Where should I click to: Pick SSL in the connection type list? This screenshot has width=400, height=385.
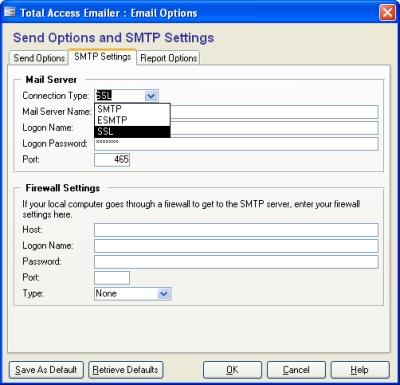coord(132,131)
